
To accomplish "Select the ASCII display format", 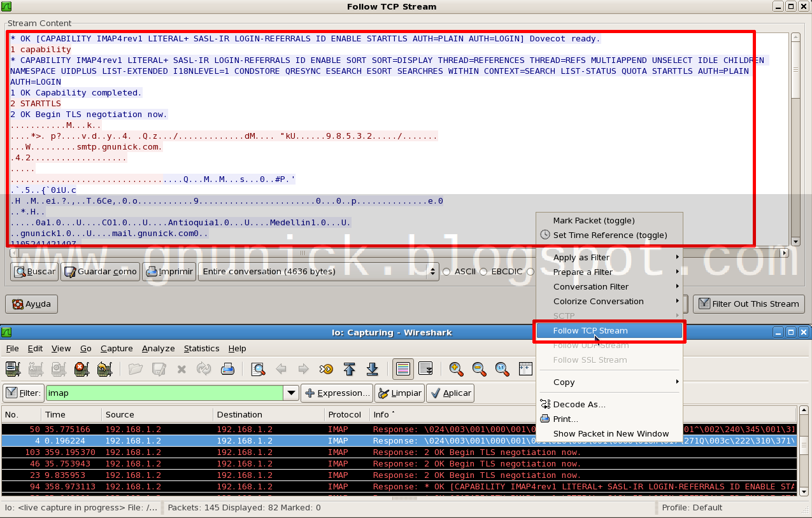I will [447, 272].
